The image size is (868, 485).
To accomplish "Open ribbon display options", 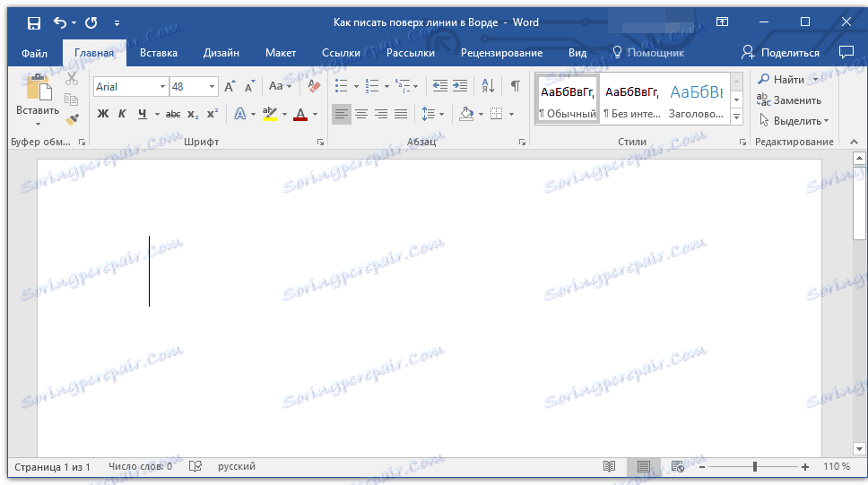I will tap(722, 22).
